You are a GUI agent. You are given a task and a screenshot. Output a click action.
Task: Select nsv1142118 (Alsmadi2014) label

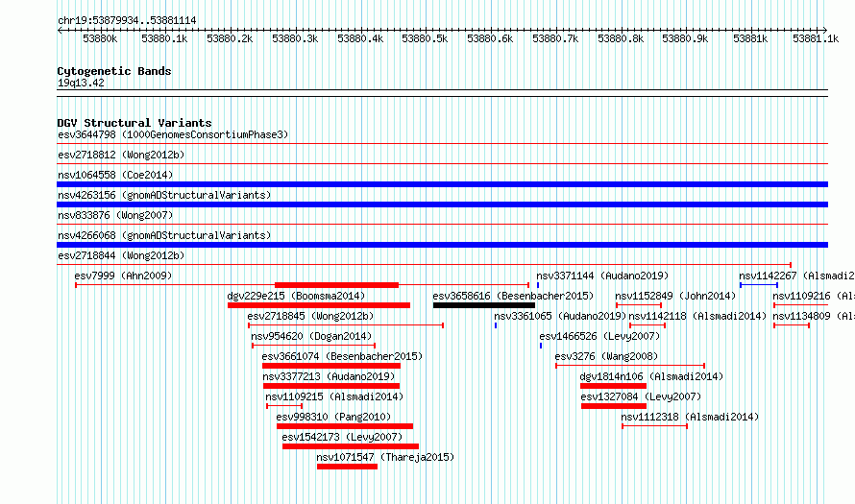coord(698,316)
